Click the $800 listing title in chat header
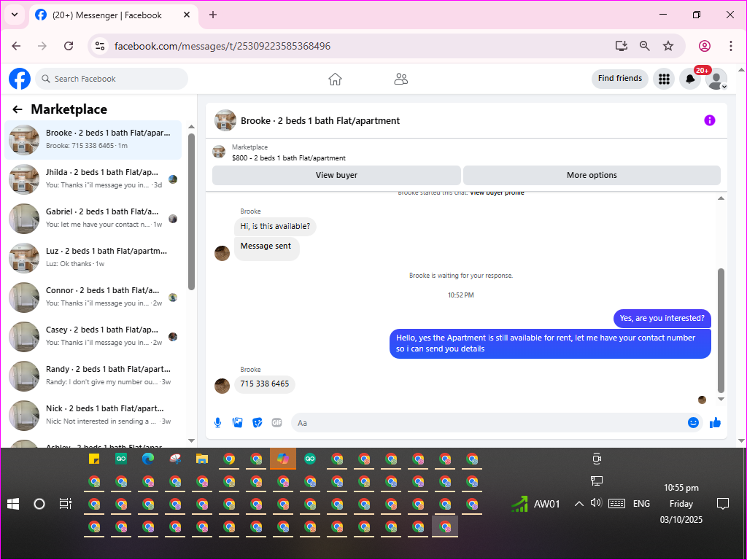 point(289,158)
